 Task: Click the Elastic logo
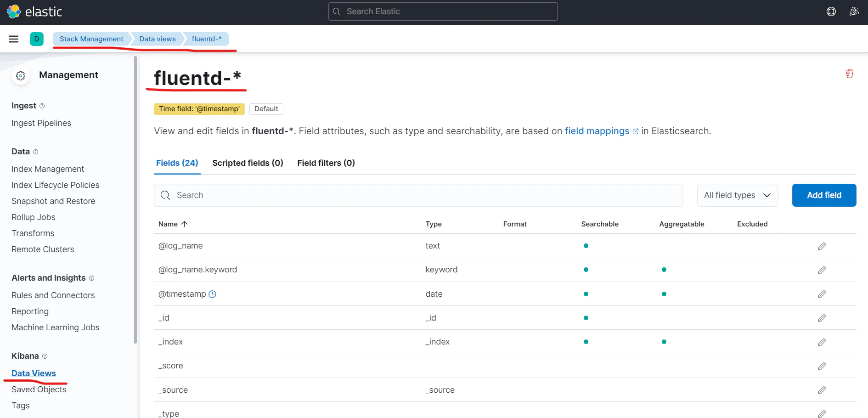(x=34, y=11)
